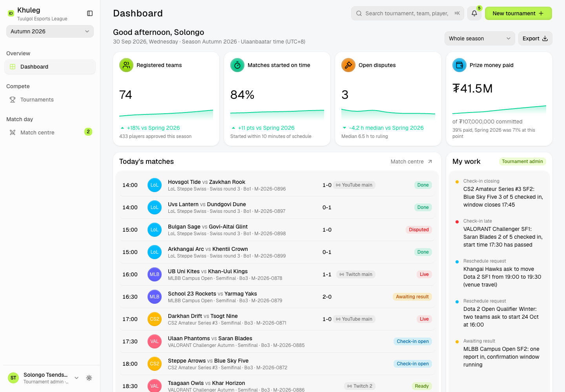
Task: Click the Disputed status on Bulgan Sage match
Action: [x=419, y=230]
